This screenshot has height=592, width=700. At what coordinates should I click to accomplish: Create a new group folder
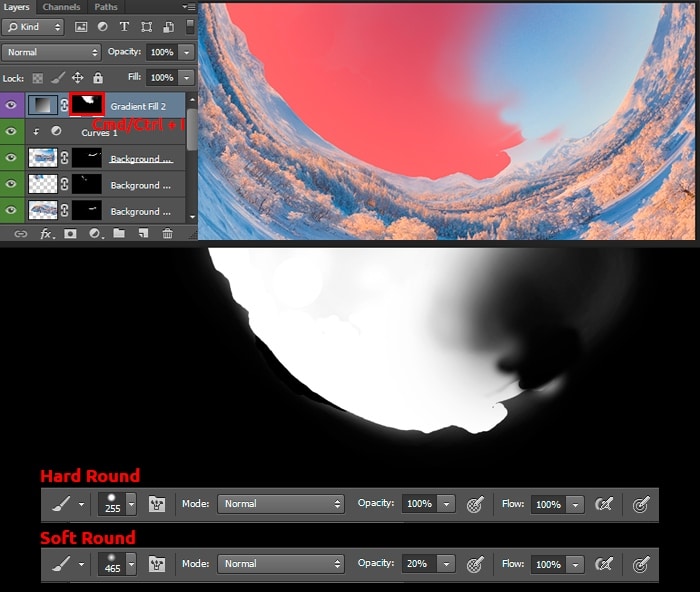coord(119,233)
